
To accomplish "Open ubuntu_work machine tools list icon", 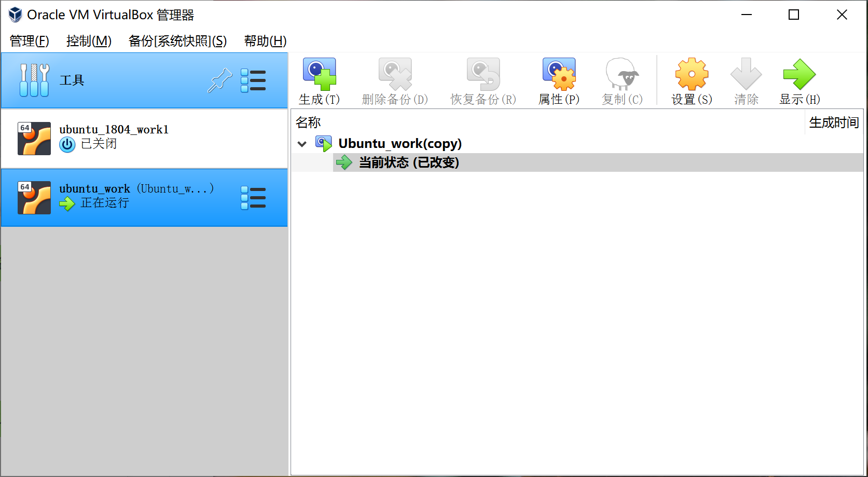I will point(253,198).
